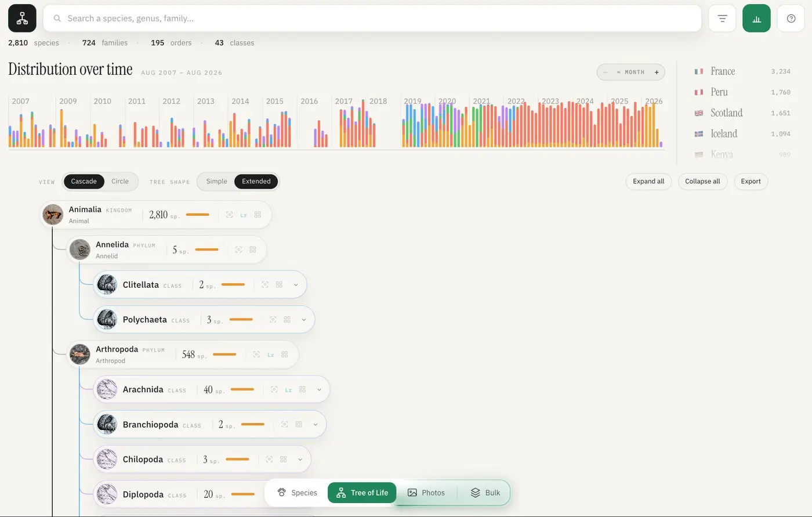Click the grid icon on Arachnida row
Screen dimensions: 812x517
pos(302,389)
